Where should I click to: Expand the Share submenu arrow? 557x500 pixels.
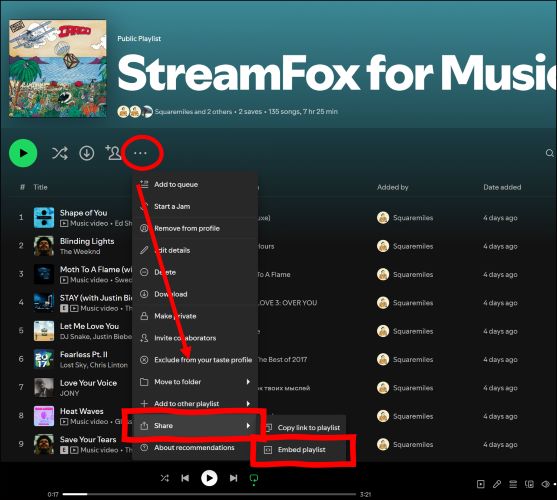[x=248, y=425]
